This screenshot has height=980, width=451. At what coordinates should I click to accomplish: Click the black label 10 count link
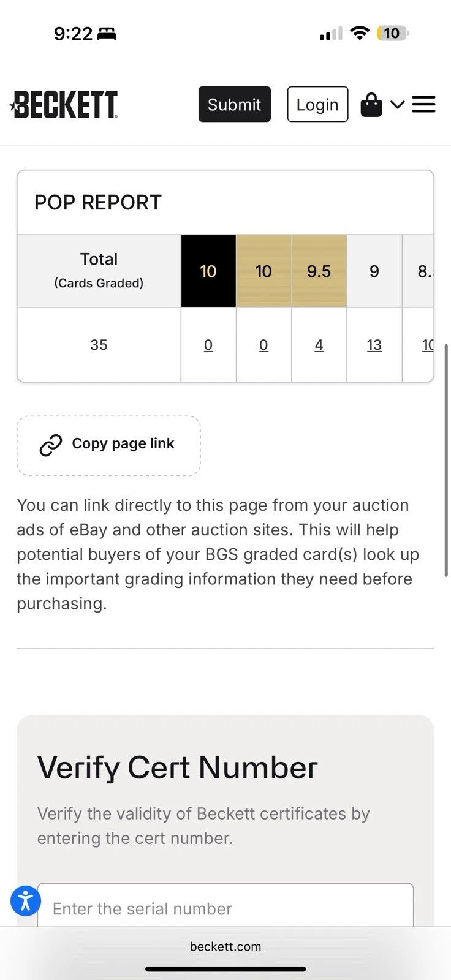tap(208, 345)
